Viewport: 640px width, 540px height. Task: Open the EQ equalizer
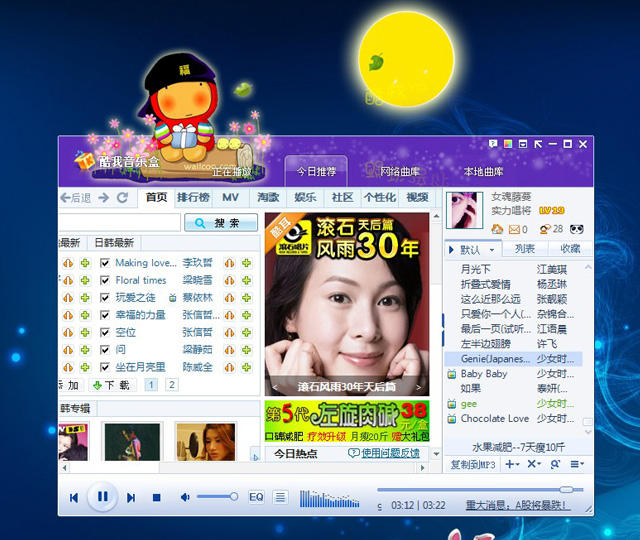256,497
